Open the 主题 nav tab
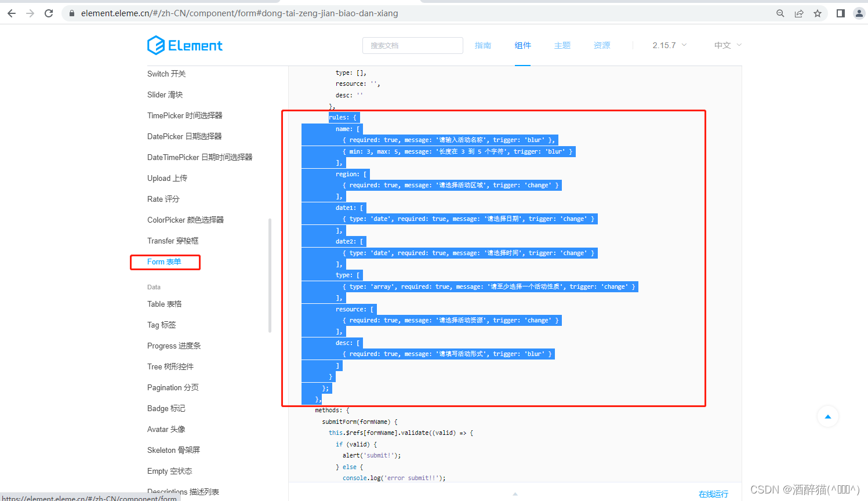The height and width of the screenshot is (501, 868). [x=562, y=45]
